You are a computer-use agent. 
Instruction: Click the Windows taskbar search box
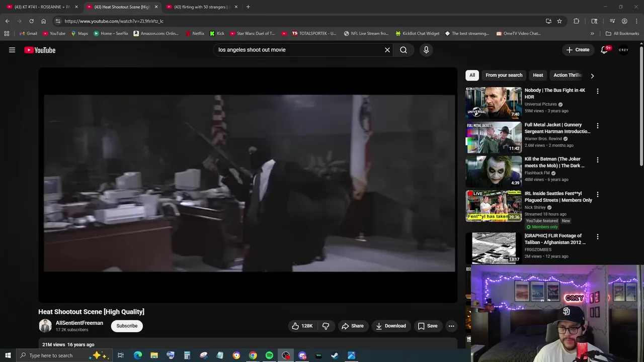point(63,355)
